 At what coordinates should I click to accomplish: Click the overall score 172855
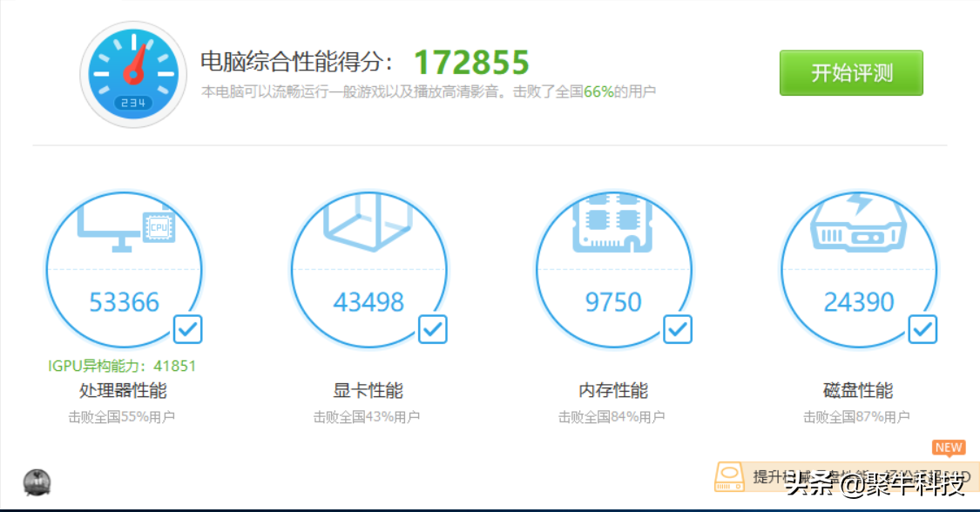pos(471,63)
